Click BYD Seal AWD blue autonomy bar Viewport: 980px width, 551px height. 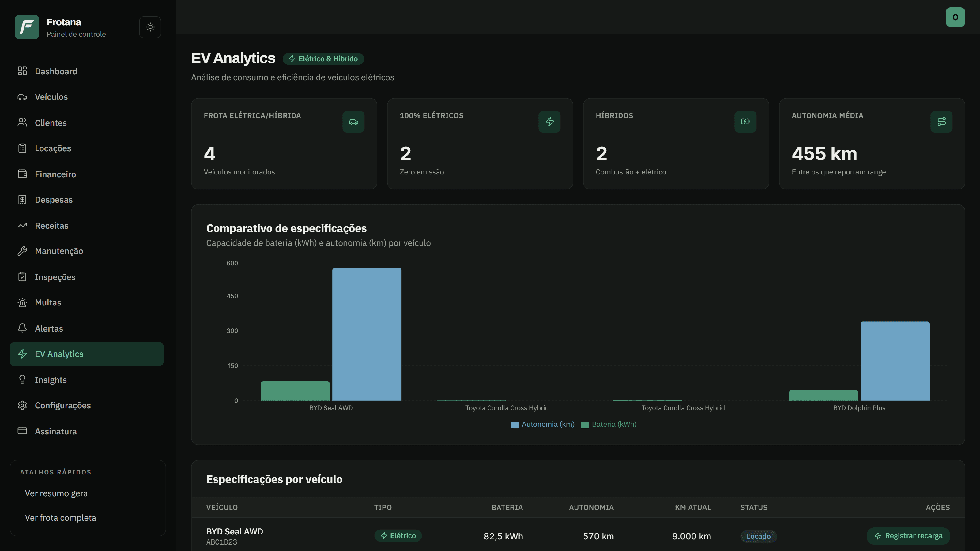point(367,334)
